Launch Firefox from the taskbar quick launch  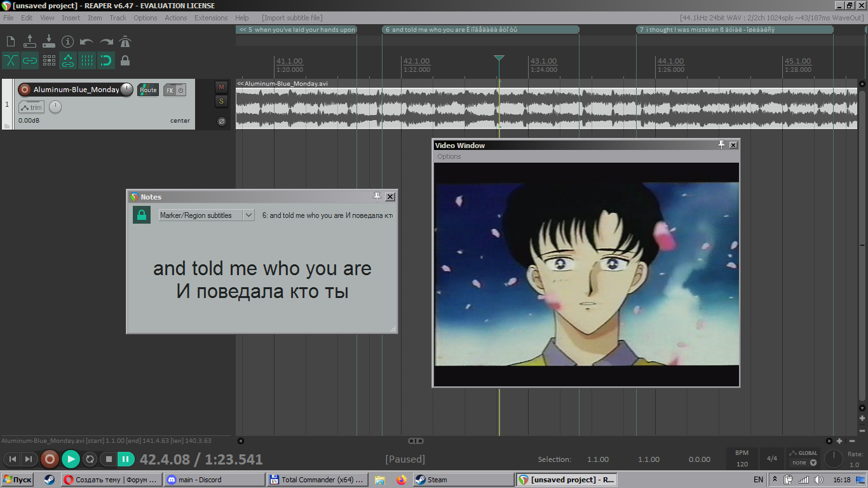pyautogui.click(x=401, y=480)
